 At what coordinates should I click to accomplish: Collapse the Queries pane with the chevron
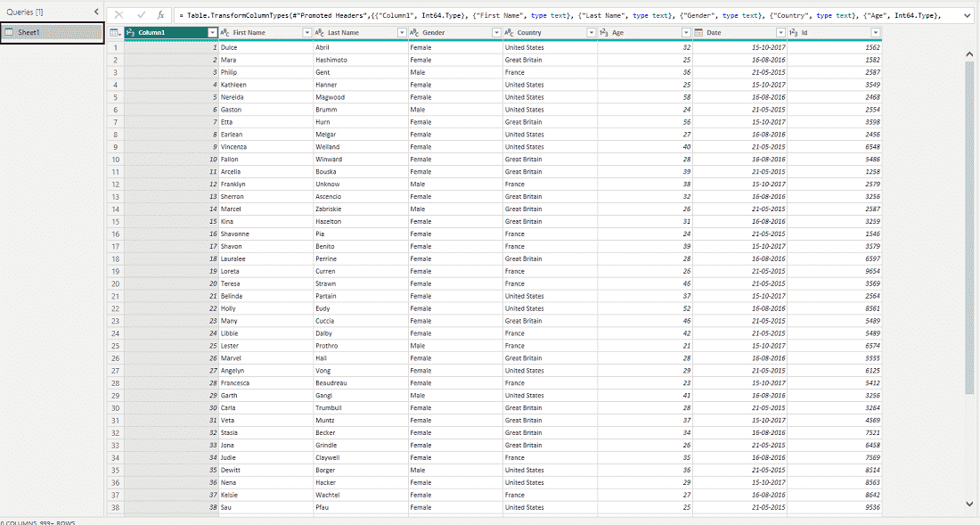95,12
